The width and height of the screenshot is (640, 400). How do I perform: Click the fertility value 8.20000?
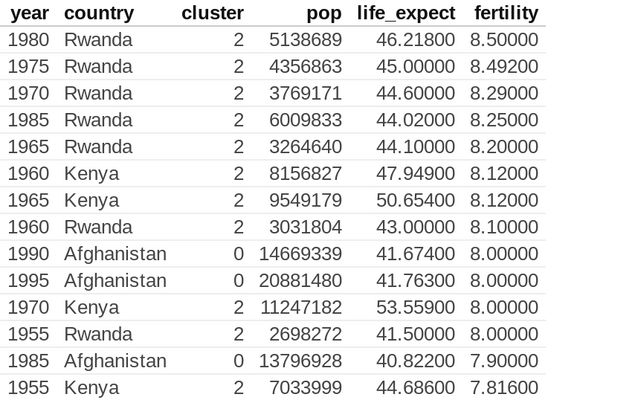pyautogui.click(x=504, y=147)
